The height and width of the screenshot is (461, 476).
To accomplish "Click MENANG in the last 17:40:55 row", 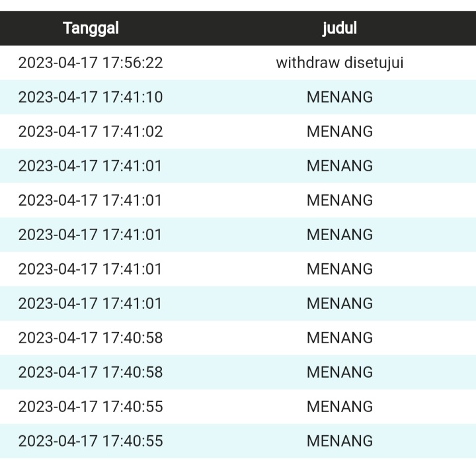I will click(x=340, y=441).
